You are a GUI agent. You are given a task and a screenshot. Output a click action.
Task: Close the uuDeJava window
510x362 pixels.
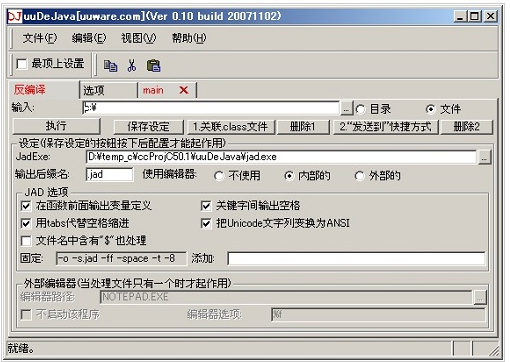tap(491, 16)
